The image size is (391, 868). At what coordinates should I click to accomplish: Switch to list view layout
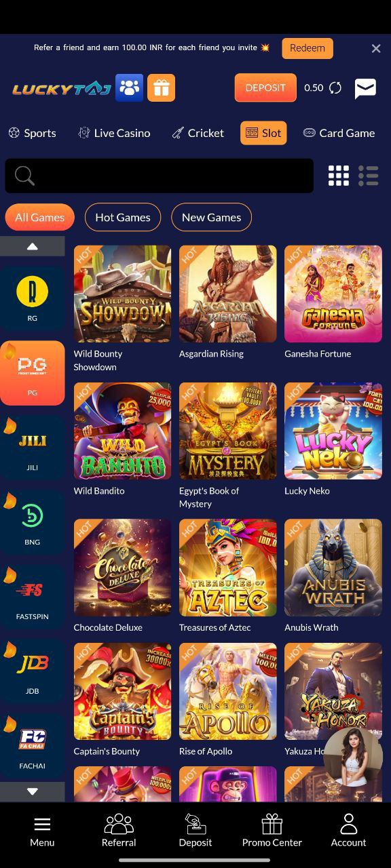369,176
